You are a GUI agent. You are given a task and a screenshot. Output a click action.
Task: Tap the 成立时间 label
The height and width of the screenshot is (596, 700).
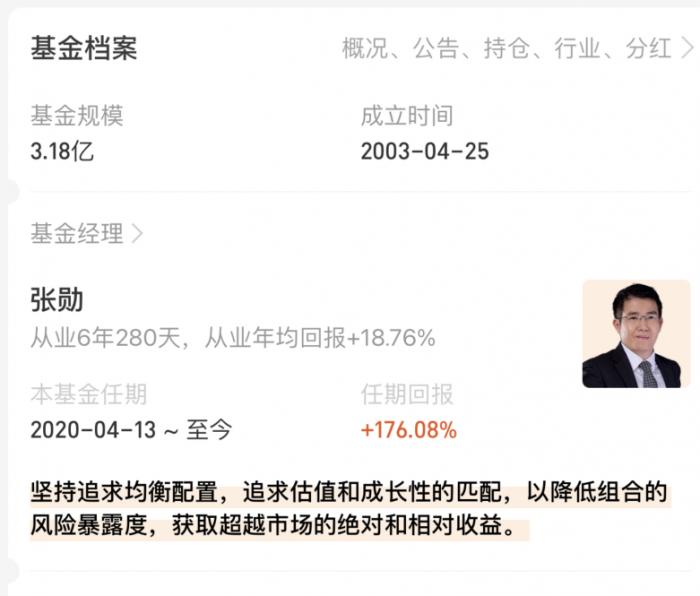click(407, 116)
